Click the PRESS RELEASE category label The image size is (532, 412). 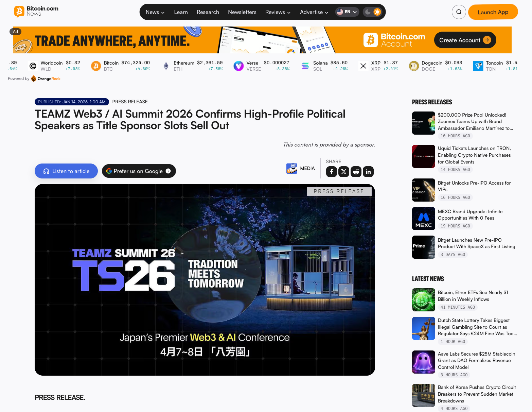click(x=130, y=102)
